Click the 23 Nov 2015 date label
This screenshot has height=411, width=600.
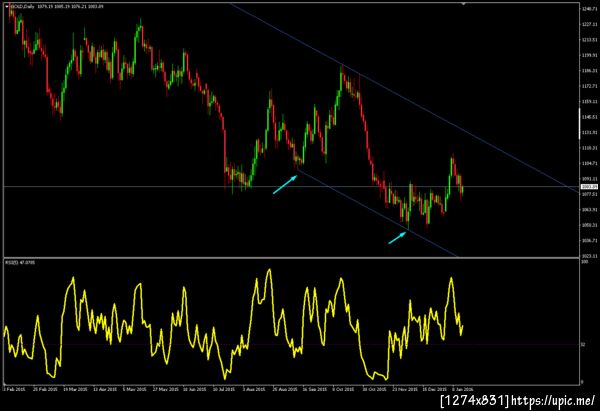pyautogui.click(x=405, y=389)
